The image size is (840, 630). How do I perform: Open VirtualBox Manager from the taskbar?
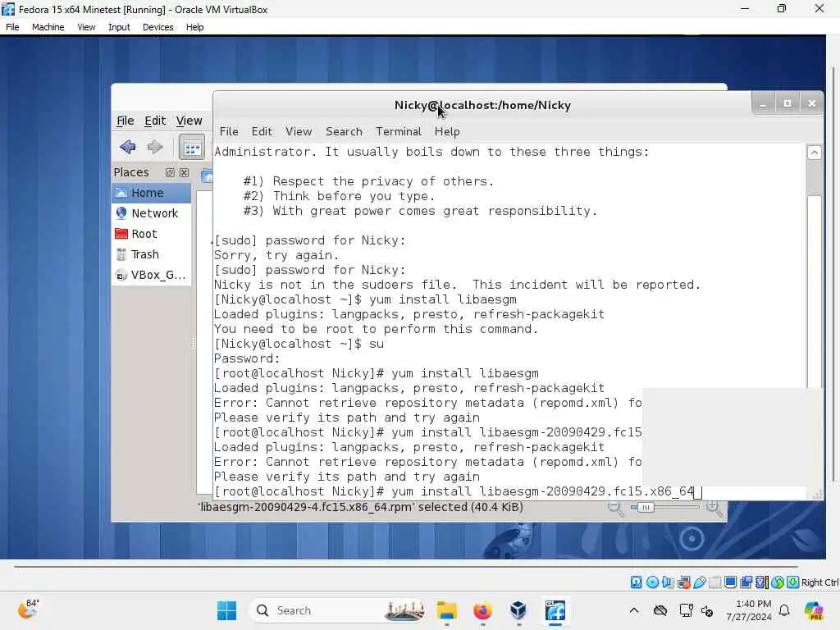518,610
